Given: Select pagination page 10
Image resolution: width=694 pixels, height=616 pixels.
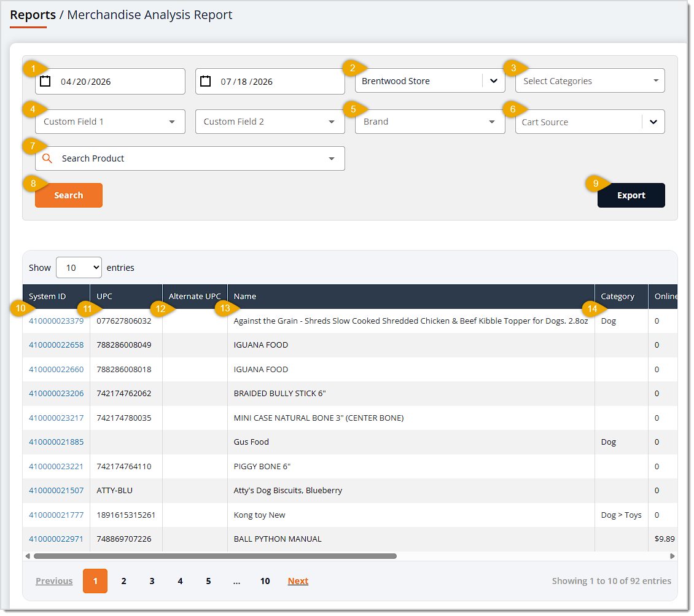Looking at the screenshot, I should coord(265,581).
